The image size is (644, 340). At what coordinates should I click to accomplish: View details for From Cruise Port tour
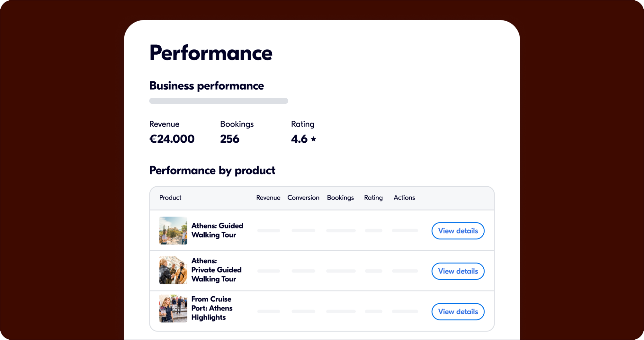tap(458, 312)
